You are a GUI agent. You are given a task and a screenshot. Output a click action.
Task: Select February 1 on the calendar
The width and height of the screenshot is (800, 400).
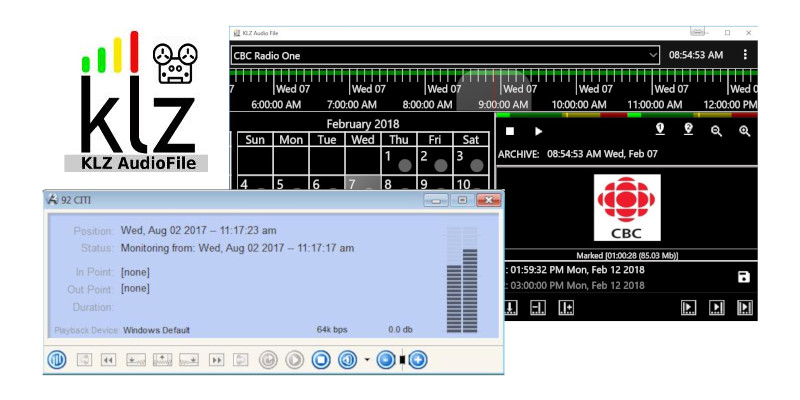coord(398,161)
